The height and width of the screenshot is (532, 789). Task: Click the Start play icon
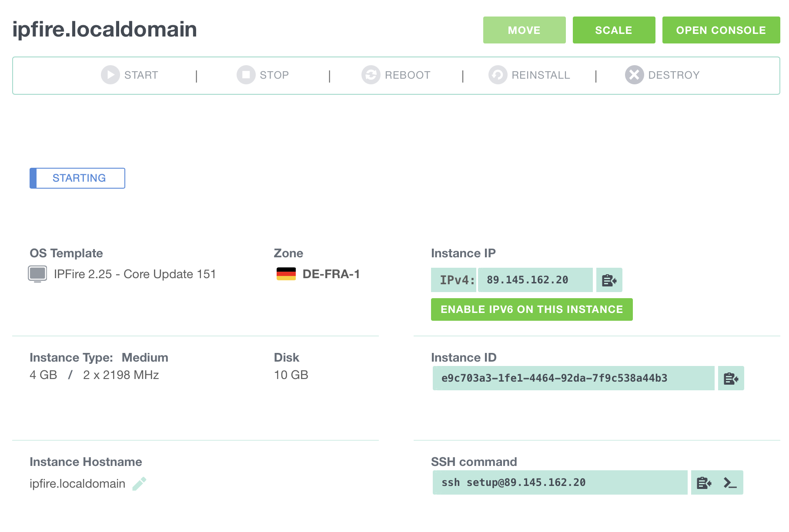point(110,75)
